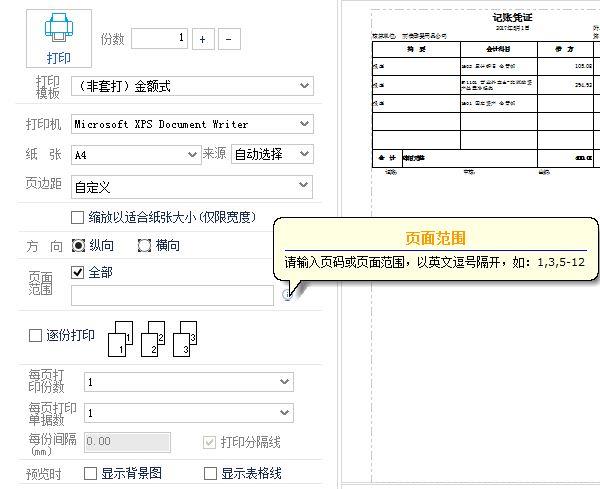Click the page range info icon

click(287, 295)
